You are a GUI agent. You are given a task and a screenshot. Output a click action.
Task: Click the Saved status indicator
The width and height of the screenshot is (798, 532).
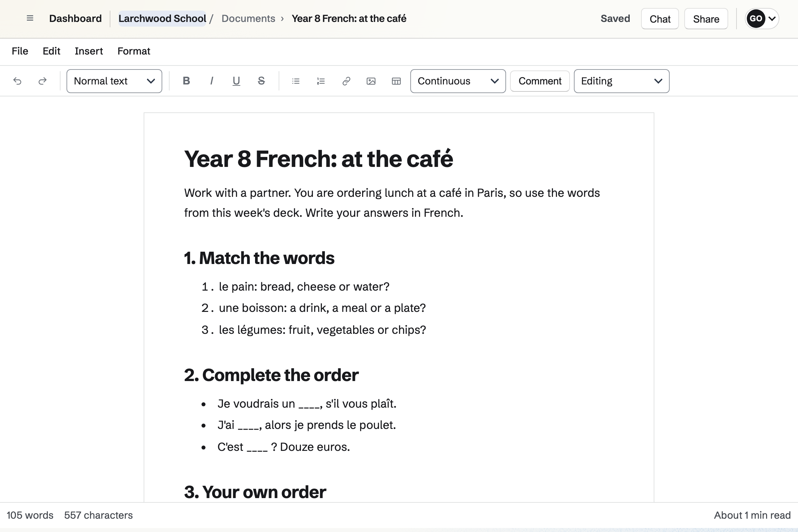point(615,18)
